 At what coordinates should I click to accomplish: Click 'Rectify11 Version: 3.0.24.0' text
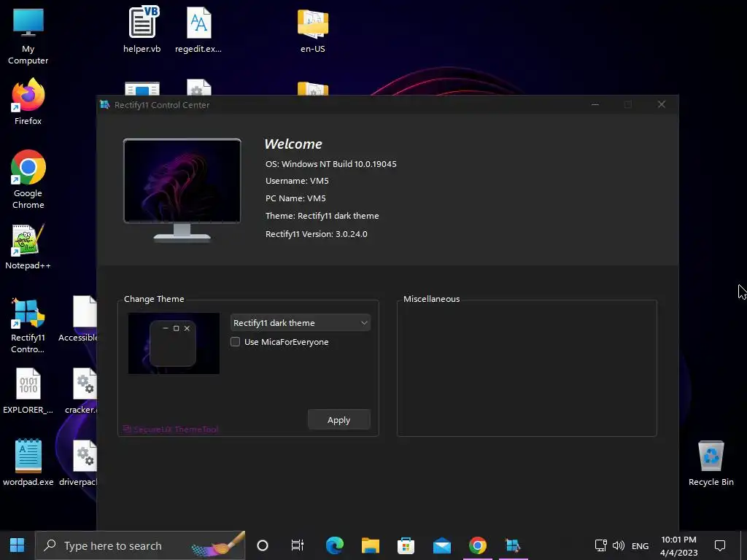pos(317,234)
